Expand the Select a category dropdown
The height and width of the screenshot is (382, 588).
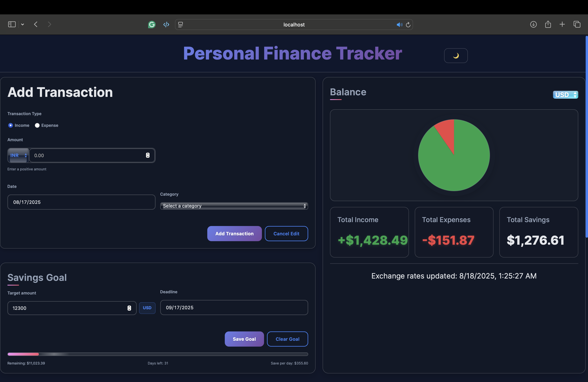click(x=234, y=206)
